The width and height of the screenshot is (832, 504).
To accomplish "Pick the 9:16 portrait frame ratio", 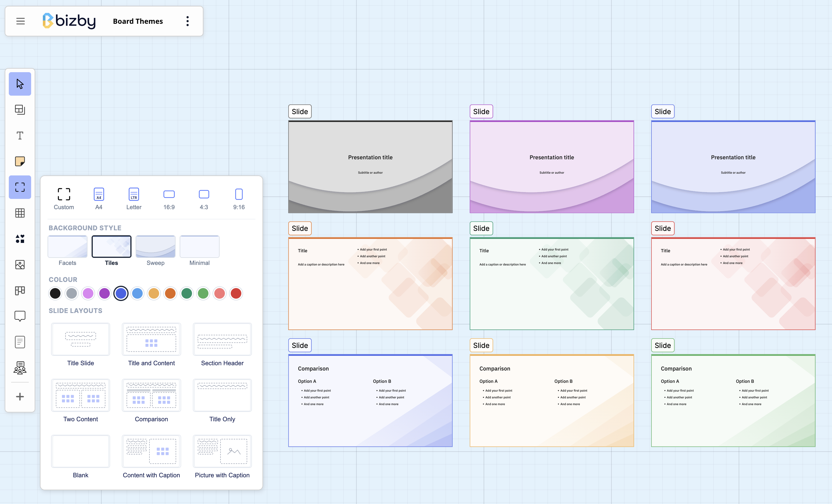I will (x=239, y=199).
